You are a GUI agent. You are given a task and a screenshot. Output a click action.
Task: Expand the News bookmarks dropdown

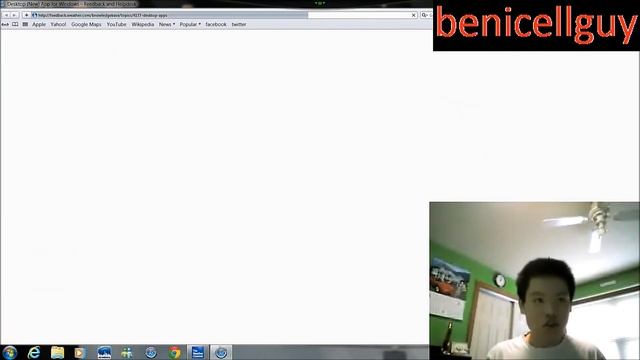coord(167,24)
